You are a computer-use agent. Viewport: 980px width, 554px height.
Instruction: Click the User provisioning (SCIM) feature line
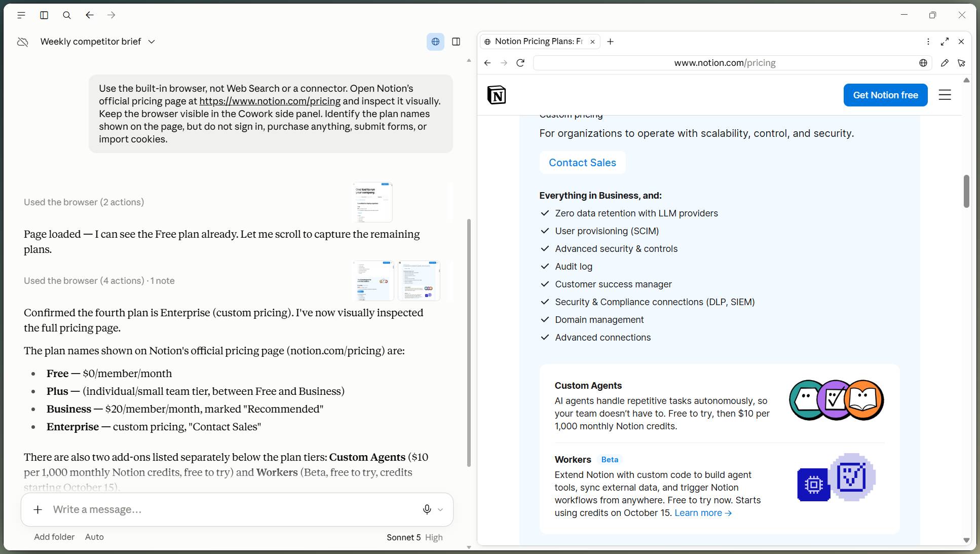click(607, 231)
